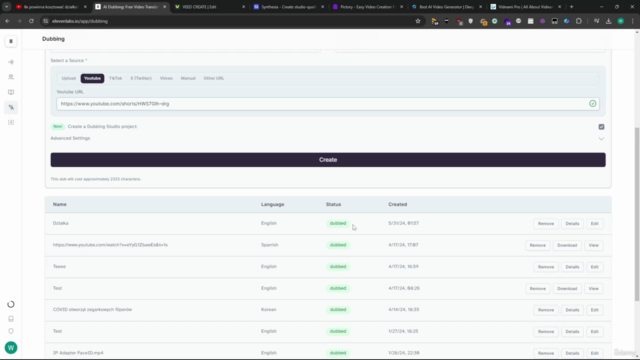The image size is (640, 360).
Task: Click the Language column header
Action: tap(272, 204)
